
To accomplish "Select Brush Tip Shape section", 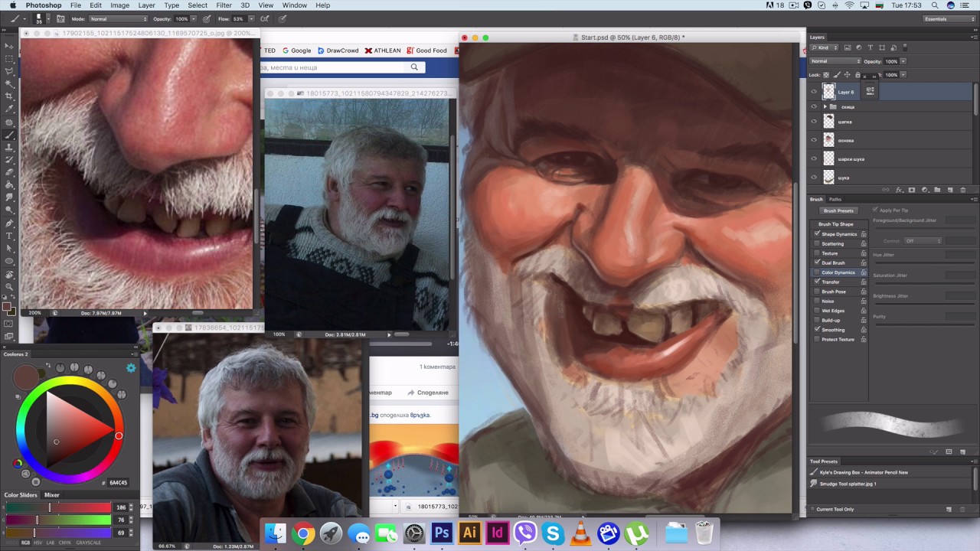I will (x=835, y=224).
